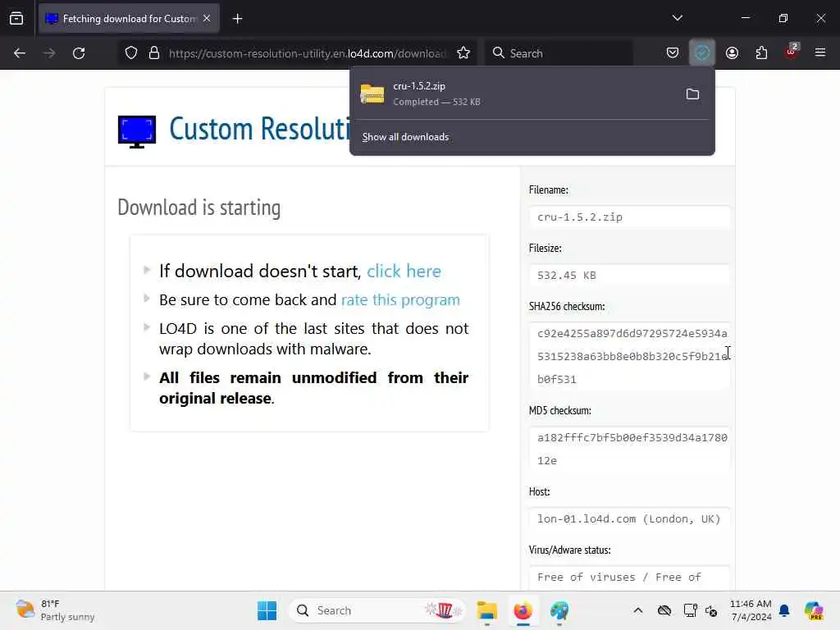Select the Filesize value 532.45 KB
This screenshot has height=630, width=840.
tap(629, 276)
